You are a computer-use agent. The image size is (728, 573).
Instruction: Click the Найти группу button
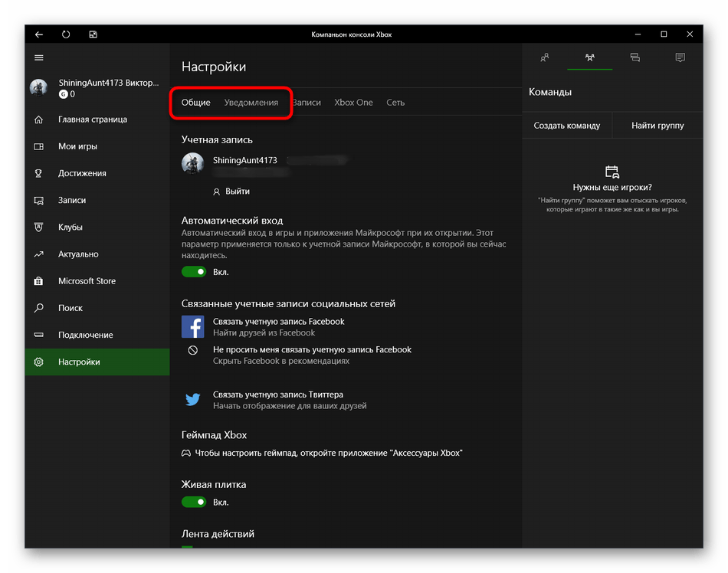[657, 126]
